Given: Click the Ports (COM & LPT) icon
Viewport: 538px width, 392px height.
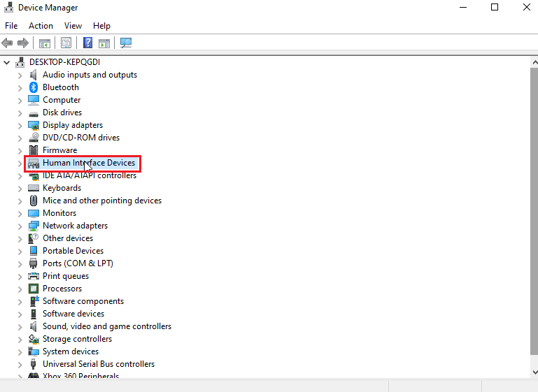Looking at the screenshot, I should (x=34, y=263).
